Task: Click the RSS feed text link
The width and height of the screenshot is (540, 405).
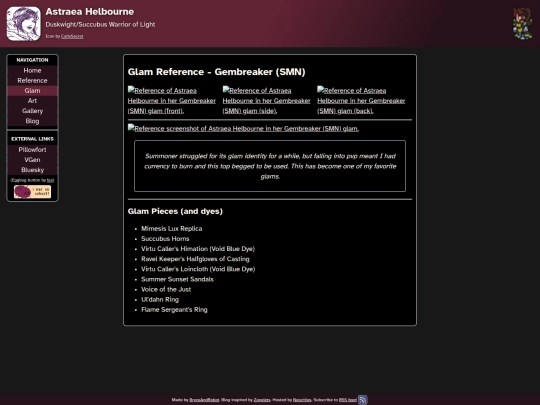Action: [x=347, y=400]
